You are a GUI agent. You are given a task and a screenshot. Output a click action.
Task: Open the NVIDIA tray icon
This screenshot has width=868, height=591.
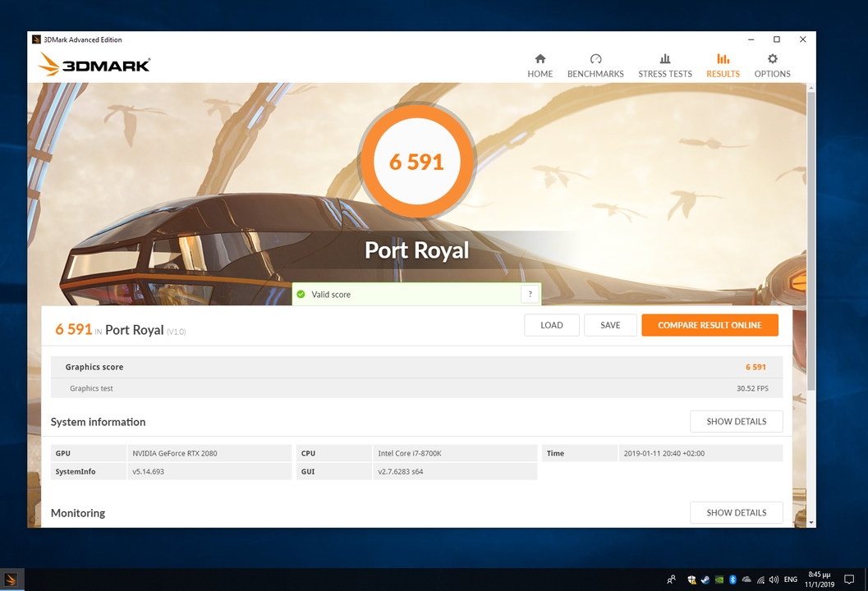click(x=719, y=580)
